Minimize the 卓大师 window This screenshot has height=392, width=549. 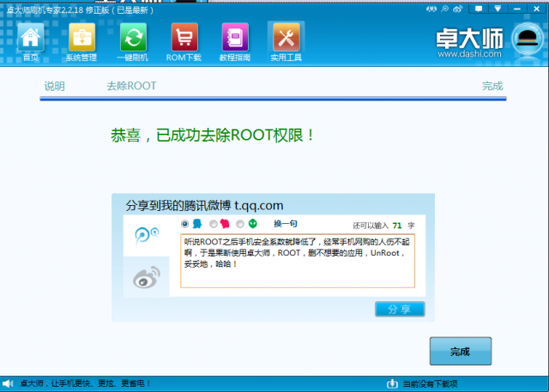coord(516,9)
